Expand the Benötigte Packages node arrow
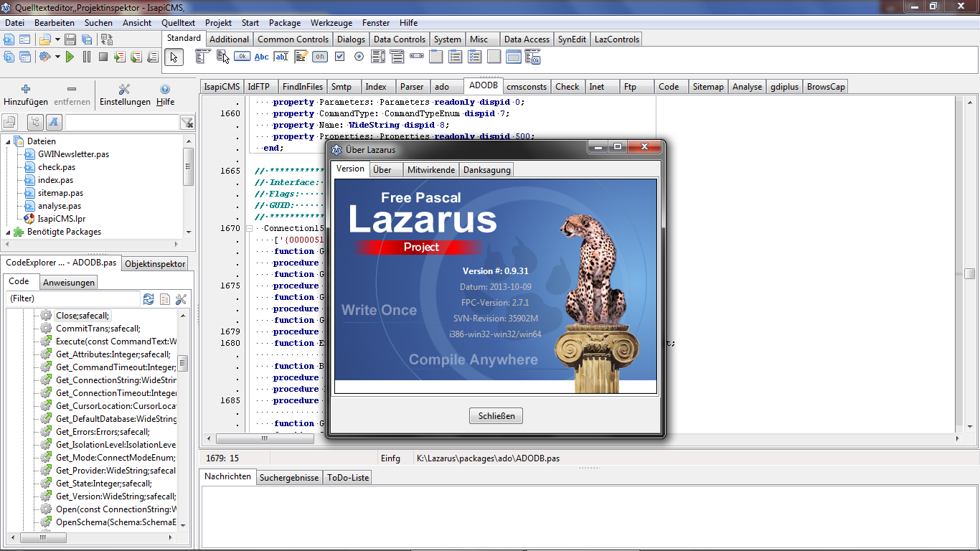 pos(9,232)
